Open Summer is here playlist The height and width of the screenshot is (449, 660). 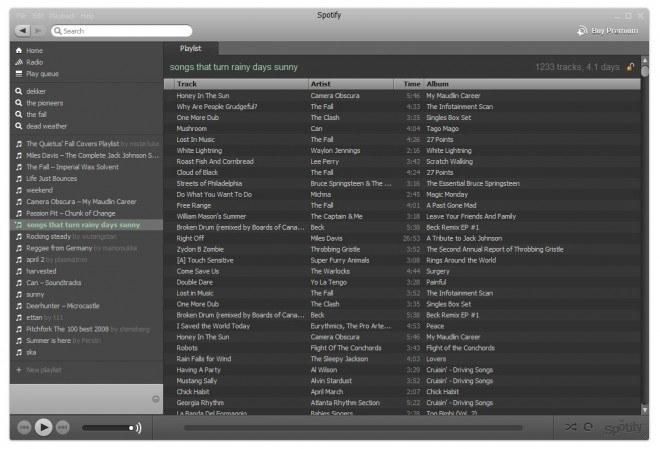pos(48,341)
